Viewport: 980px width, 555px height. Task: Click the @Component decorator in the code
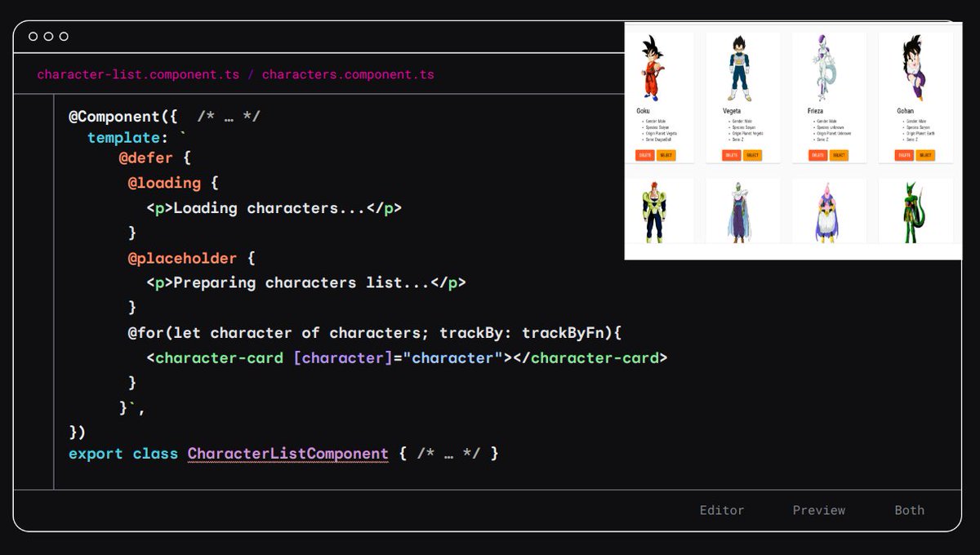click(x=114, y=116)
